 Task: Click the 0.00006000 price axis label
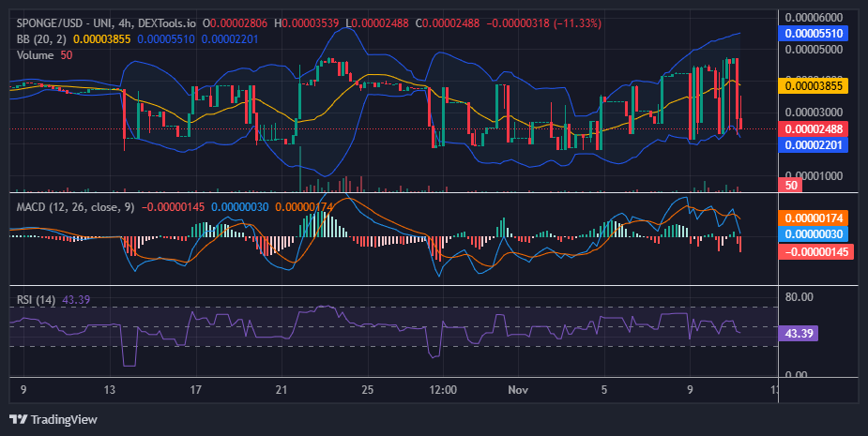[x=814, y=18]
